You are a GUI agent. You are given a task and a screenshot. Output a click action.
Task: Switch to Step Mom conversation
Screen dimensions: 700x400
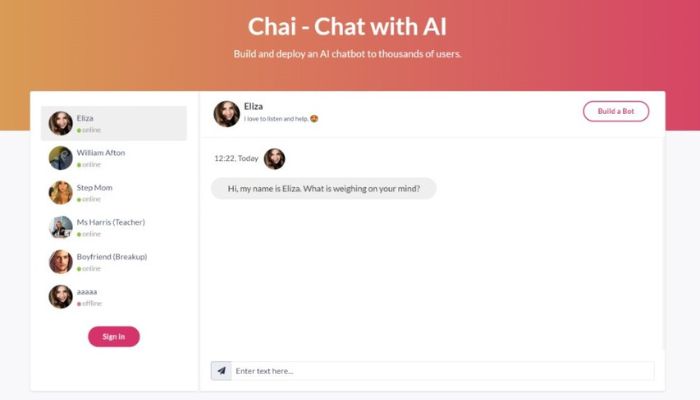coord(114,192)
